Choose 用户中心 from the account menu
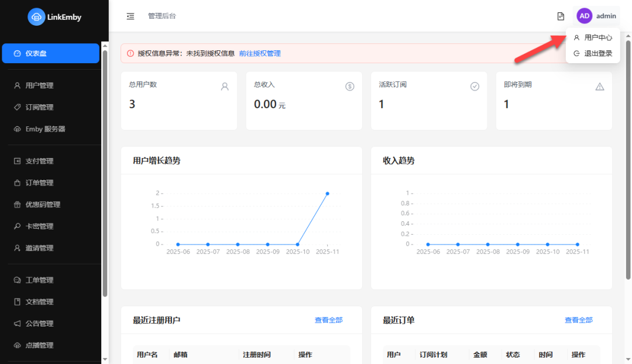Screen dimensions: 632x364 593,37
